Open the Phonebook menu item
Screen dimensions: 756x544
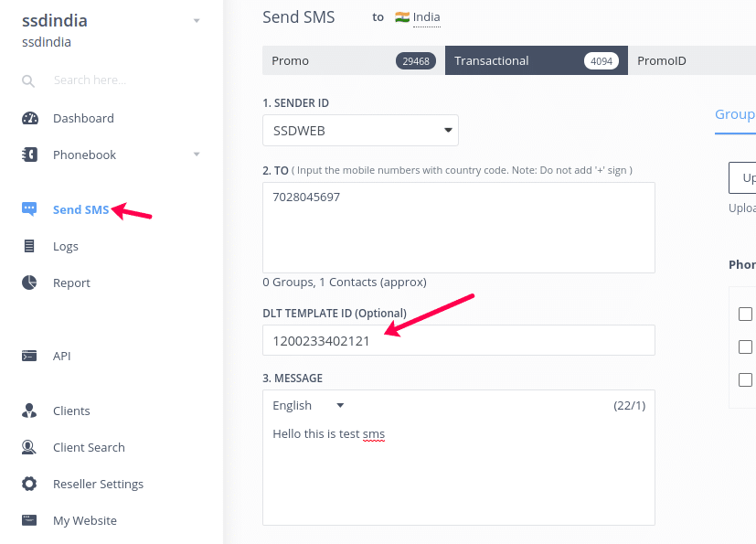(84, 155)
